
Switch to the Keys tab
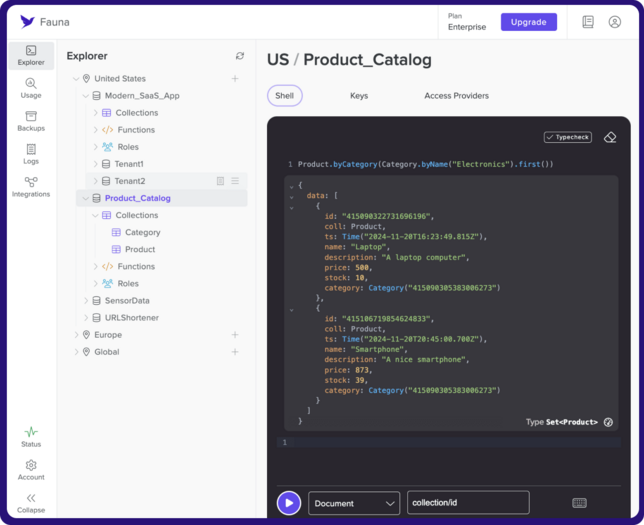(359, 96)
